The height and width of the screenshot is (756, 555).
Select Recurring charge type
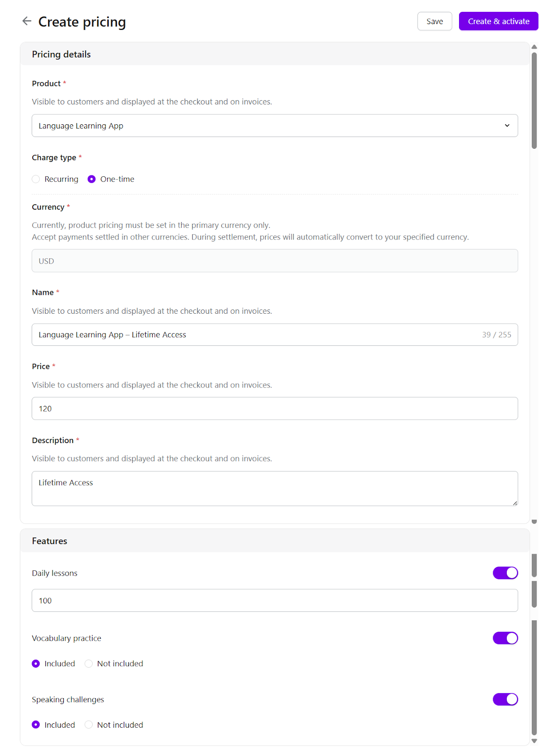(x=36, y=179)
